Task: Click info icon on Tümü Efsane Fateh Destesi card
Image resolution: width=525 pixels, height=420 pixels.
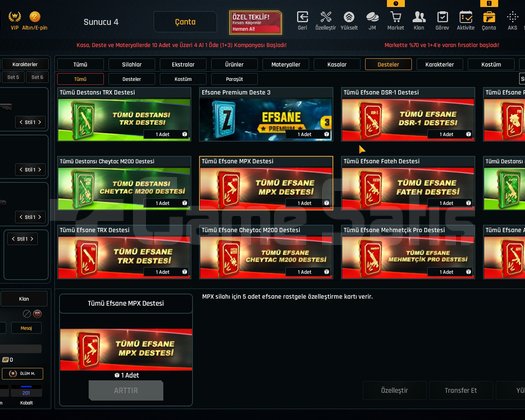Action: click(x=468, y=203)
